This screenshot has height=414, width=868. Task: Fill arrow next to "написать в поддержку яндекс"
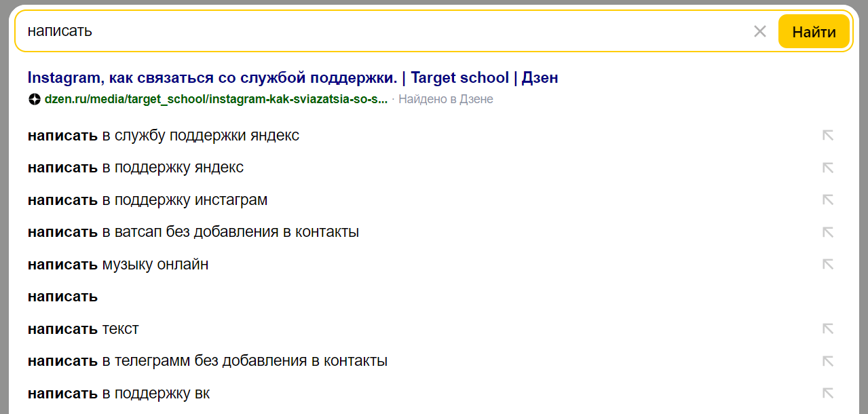coord(827,167)
